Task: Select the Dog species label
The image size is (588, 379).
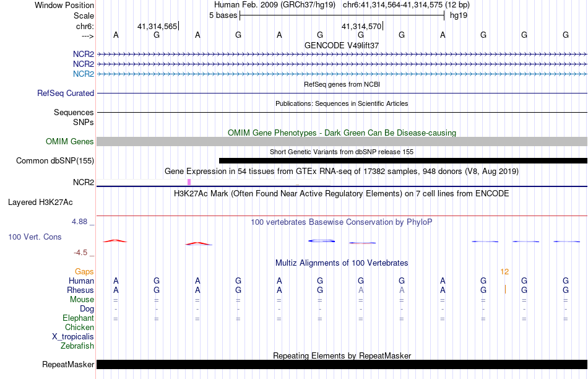Action: click(87, 309)
